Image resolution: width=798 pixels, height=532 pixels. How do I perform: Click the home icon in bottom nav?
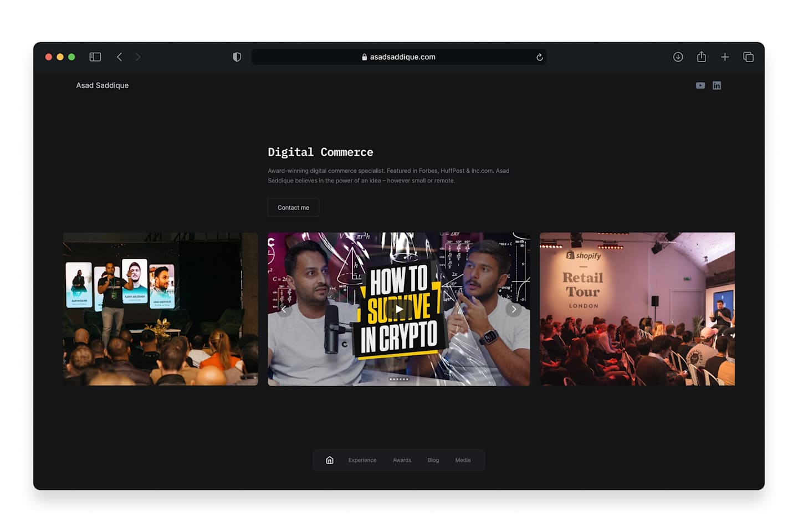click(330, 460)
